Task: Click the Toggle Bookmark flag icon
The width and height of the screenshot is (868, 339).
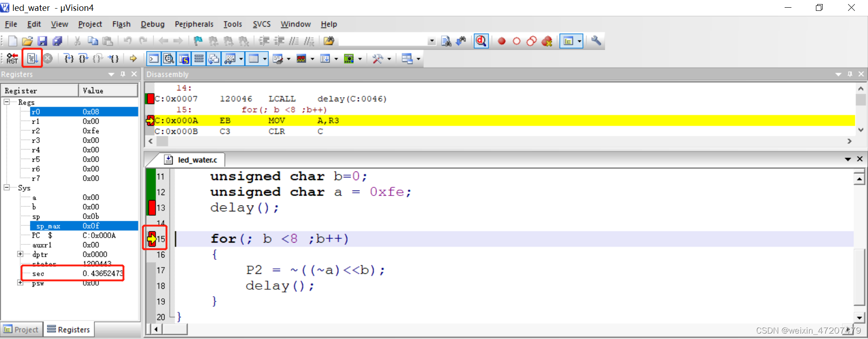Action: pyautogui.click(x=198, y=41)
